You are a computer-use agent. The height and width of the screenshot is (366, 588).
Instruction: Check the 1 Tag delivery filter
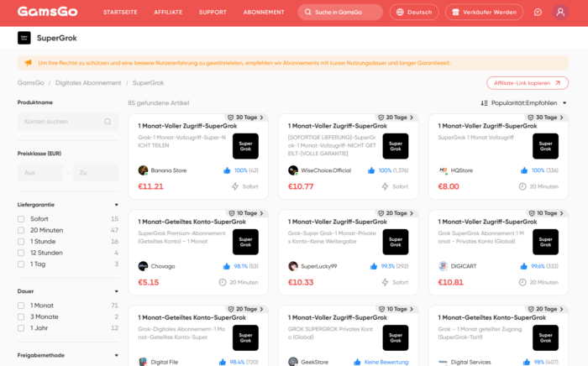click(x=21, y=264)
